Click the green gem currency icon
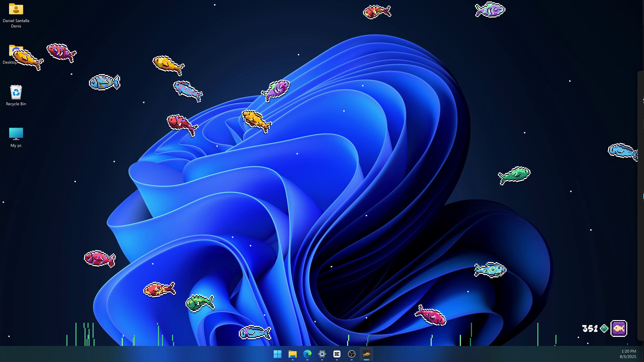The image size is (644, 362). 604,328
